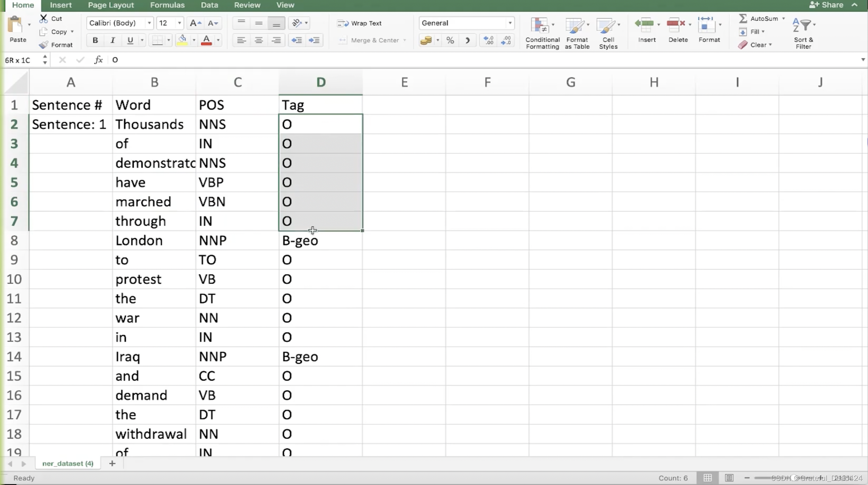868x485 pixels.
Task: Switch to Page Layout view in status bar
Action: point(729,478)
